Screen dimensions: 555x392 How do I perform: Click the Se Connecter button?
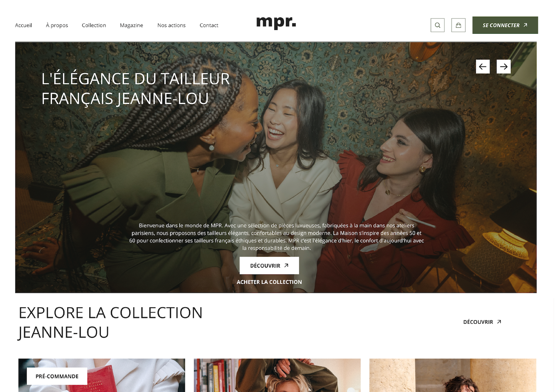click(505, 25)
